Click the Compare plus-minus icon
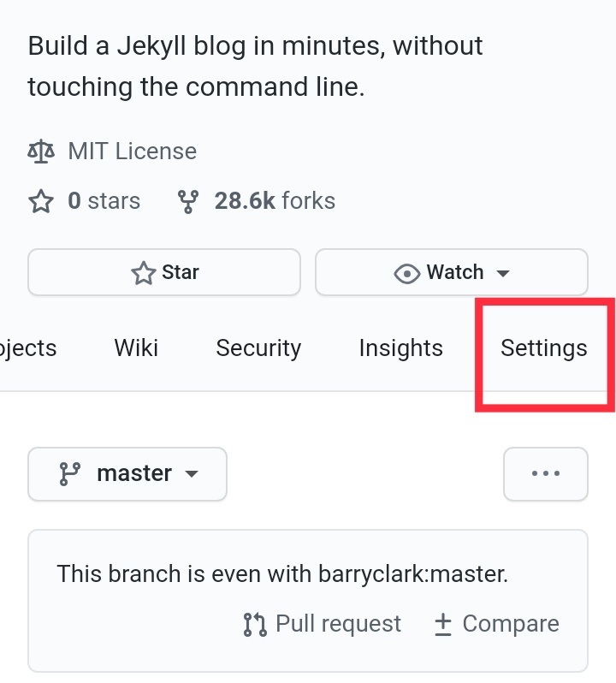Image resolution: width=616 pixels, height=683 pixels. 442,625
